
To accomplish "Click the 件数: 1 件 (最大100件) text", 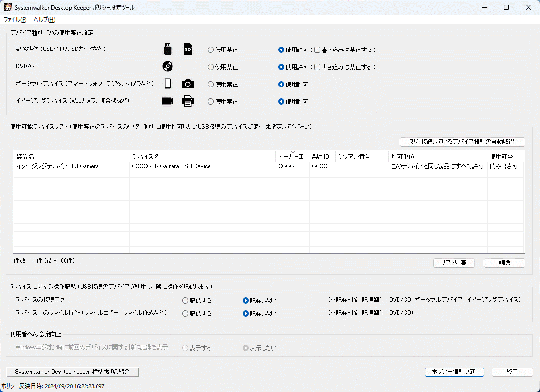I will tap(44, 261).
